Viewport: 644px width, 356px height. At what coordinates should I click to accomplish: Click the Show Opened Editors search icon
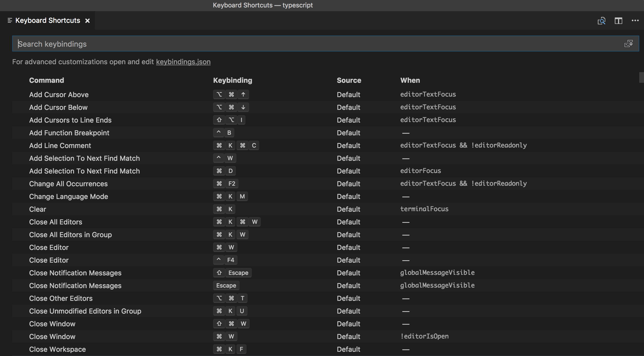(x=601, y=21)
